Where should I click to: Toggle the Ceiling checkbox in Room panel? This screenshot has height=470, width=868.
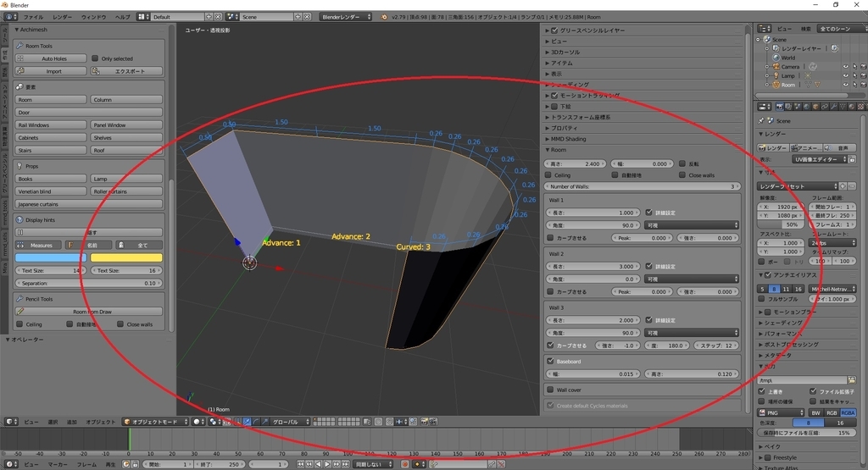click(548, 175)
